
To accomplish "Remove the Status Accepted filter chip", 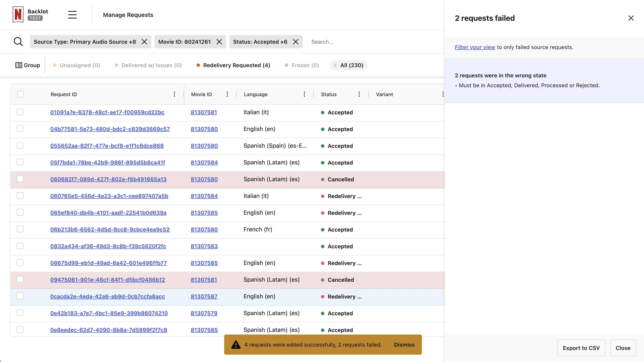I will point(296,42).
